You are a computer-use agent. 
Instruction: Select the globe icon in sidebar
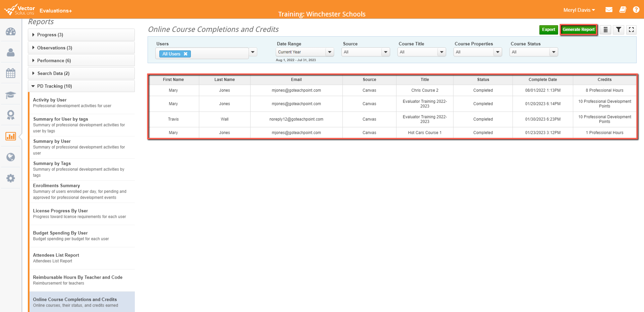click(x=10, y=157)
